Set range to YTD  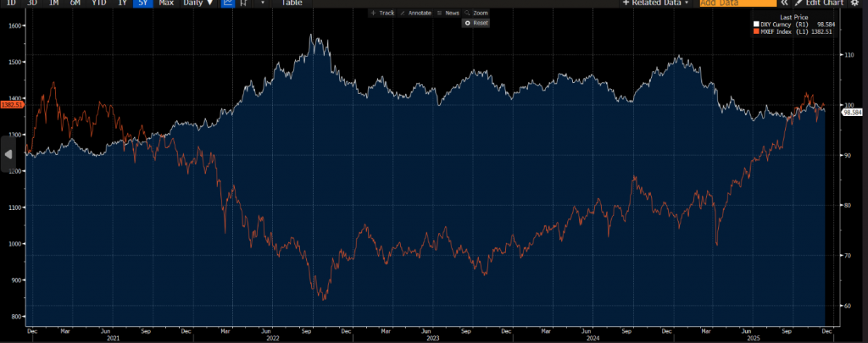click(98, 3)
